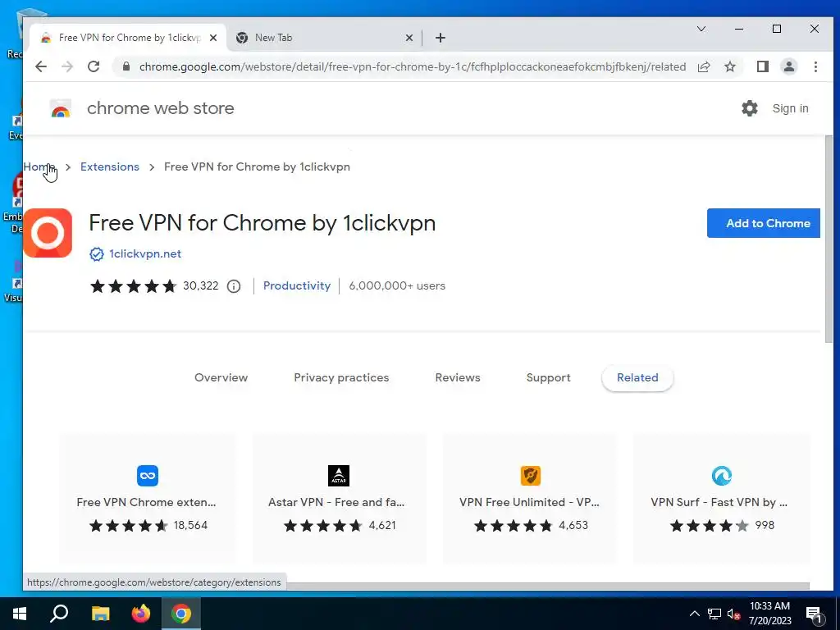Click the Add to Chrome button

tap(764, 223)
